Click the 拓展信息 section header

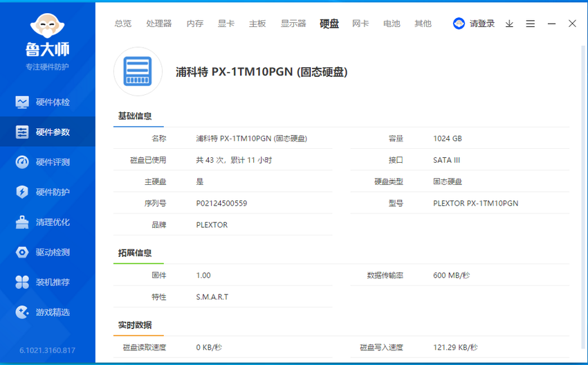pyautogui.click(x=135, y=253)
